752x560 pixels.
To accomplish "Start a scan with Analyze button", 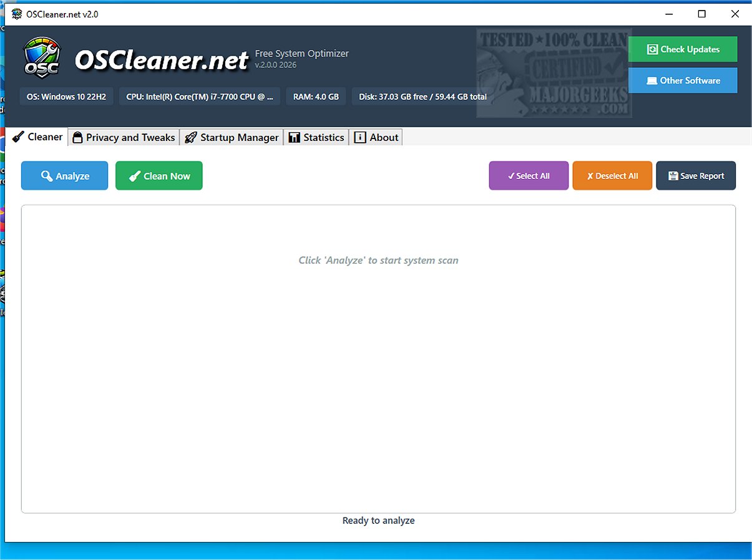I will coord(65,176).
